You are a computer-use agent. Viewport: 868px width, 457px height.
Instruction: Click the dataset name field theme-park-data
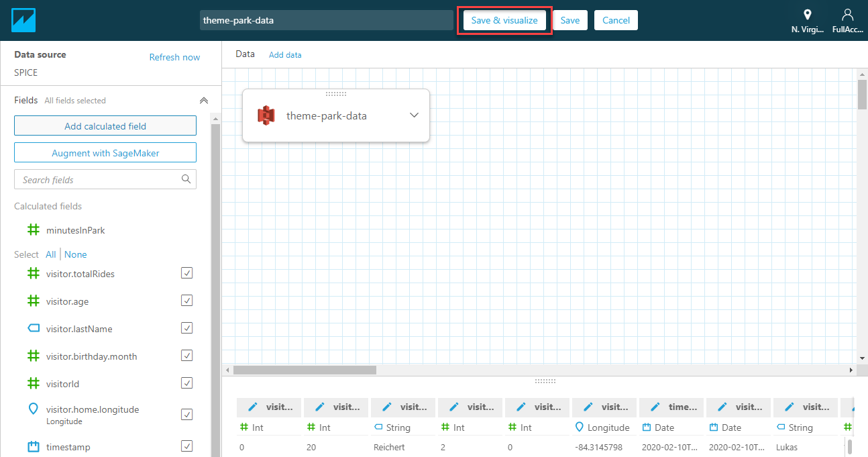[327, 20]
